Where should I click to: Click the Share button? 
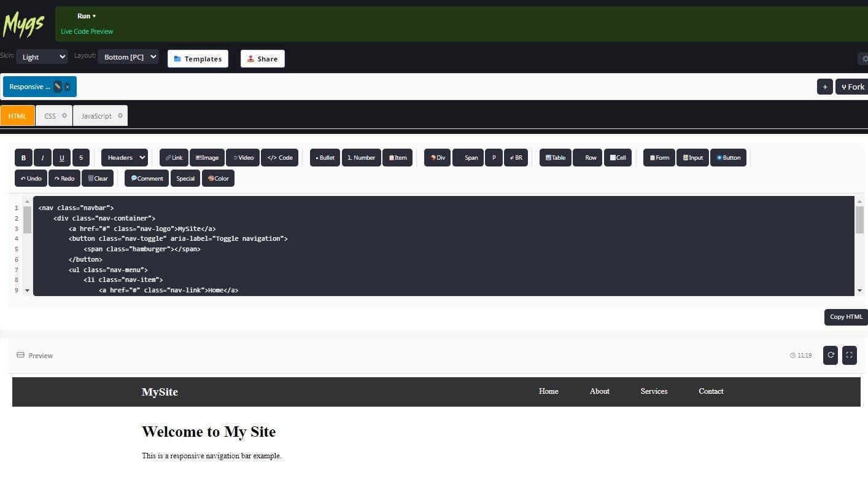(x=263, y=59)
